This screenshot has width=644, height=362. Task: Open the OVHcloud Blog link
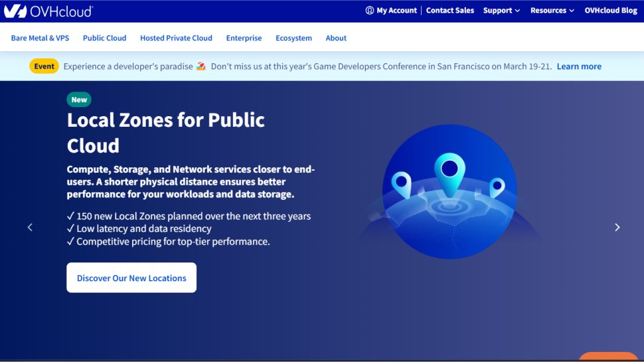click(x=611, y=11)
